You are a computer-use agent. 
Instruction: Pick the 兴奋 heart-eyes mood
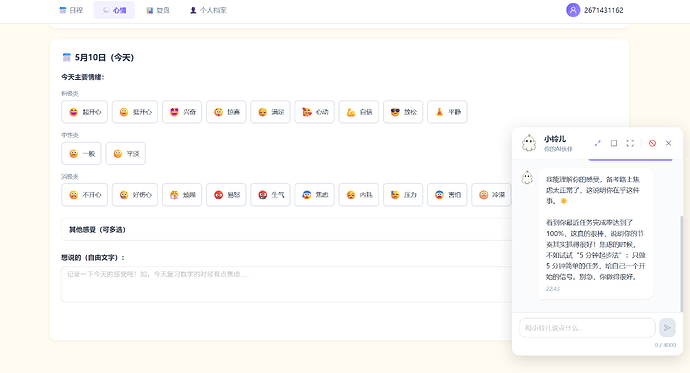[182, 112]
